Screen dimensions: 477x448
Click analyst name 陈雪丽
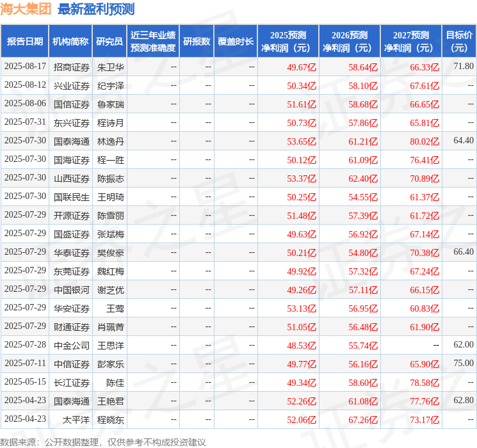coord(110,216)
